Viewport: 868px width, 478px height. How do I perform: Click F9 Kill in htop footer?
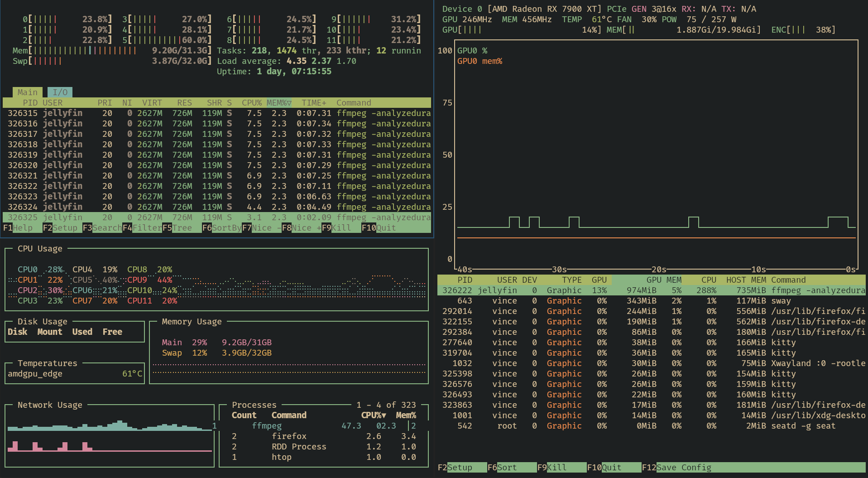(x=336, y=228)
